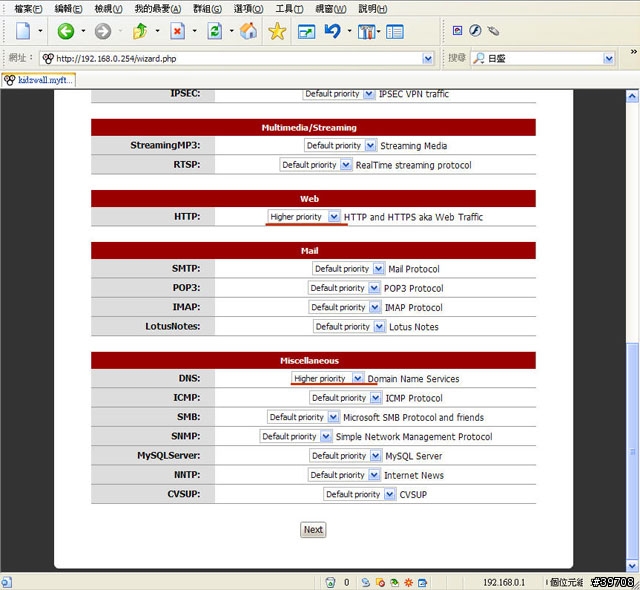Image resolution: width=640 pixels, height=590 pixels.
Task: Click the small image blocker icon
Action: [458, 31]
